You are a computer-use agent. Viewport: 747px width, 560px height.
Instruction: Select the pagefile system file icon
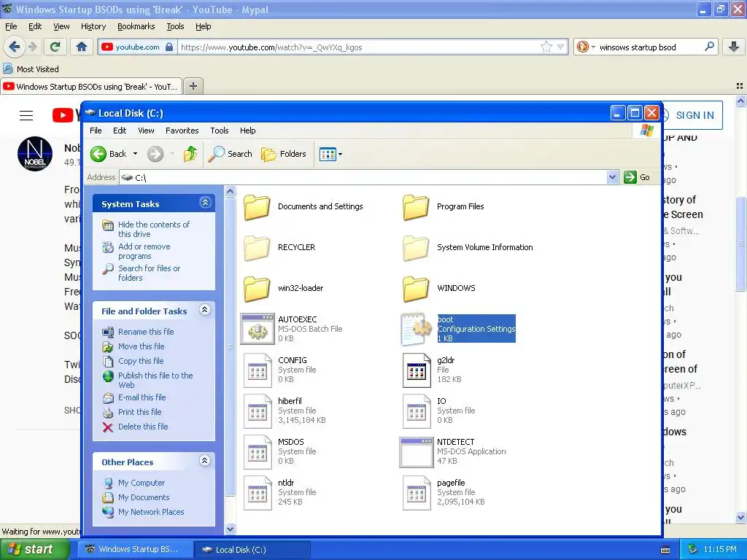coord(416,493)
